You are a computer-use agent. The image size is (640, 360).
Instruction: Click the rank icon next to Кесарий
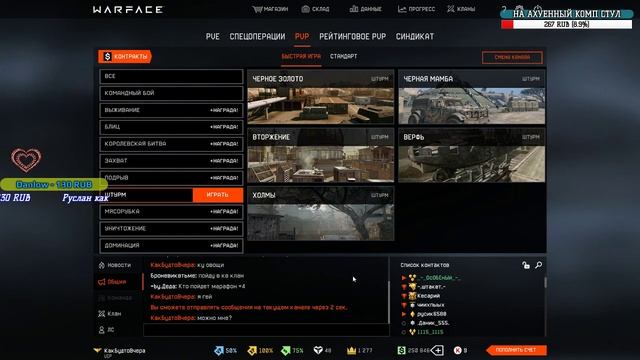412,296
